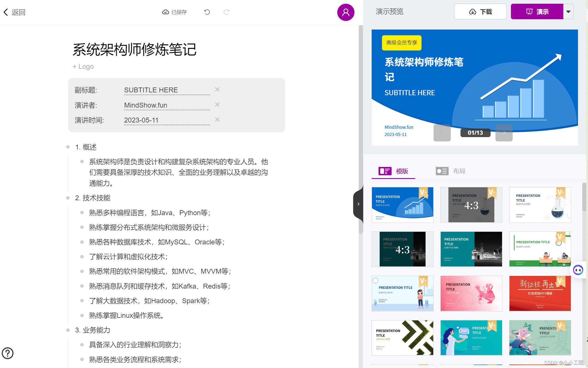The width and height of the screenshot is (588, 368).
Task: Click the redo arrow icon
Action: click(226, 12)
